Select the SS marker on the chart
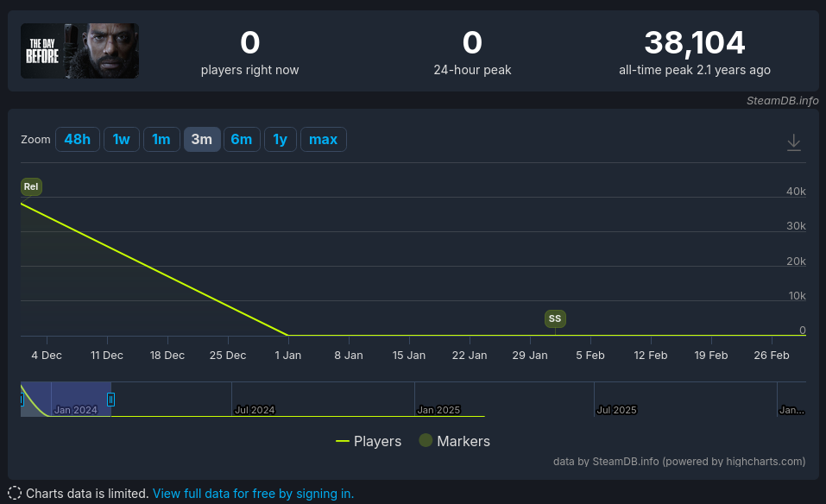Viewport: 826px width, 504px height. [555, 318]
